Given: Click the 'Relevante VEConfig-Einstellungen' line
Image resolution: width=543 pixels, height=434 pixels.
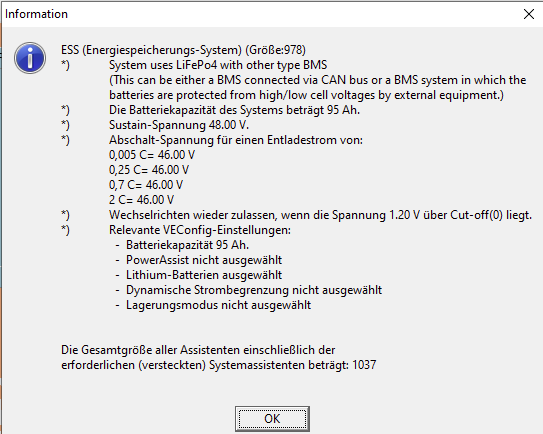Looking at the screenshot, I should [x=200, y=230].
